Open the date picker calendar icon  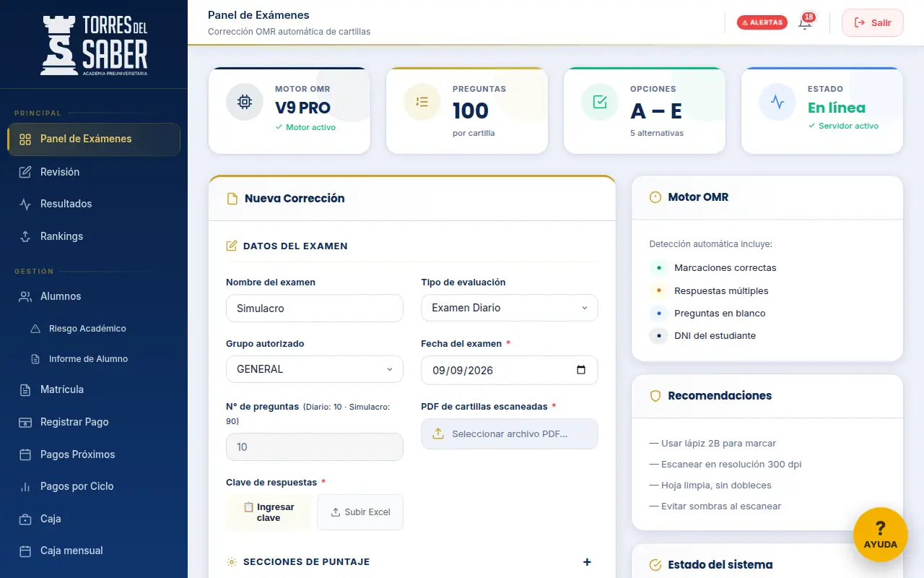pos(581,370)
